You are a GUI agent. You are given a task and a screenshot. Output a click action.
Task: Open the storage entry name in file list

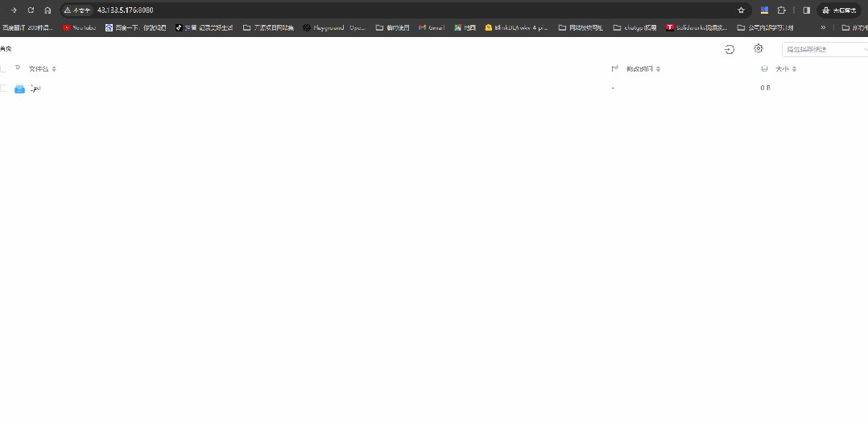click(35, 88)
